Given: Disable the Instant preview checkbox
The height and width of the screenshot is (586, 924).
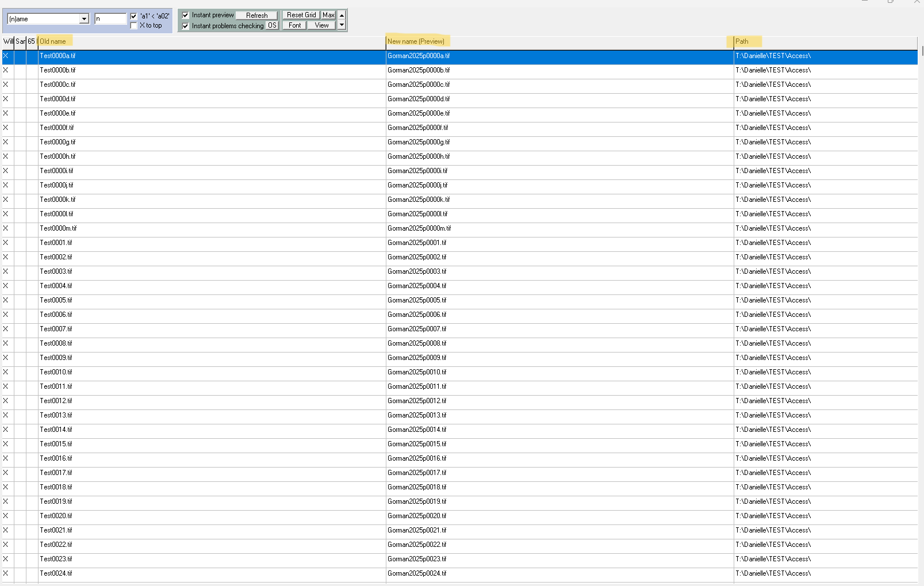Looking at the screenshot, I should tap(186, 16).
